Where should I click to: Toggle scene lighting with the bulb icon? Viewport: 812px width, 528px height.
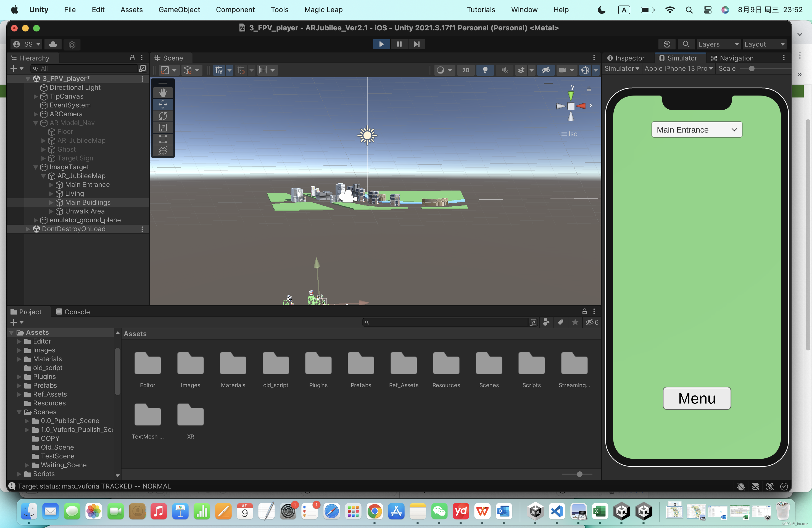pos(485,70)
